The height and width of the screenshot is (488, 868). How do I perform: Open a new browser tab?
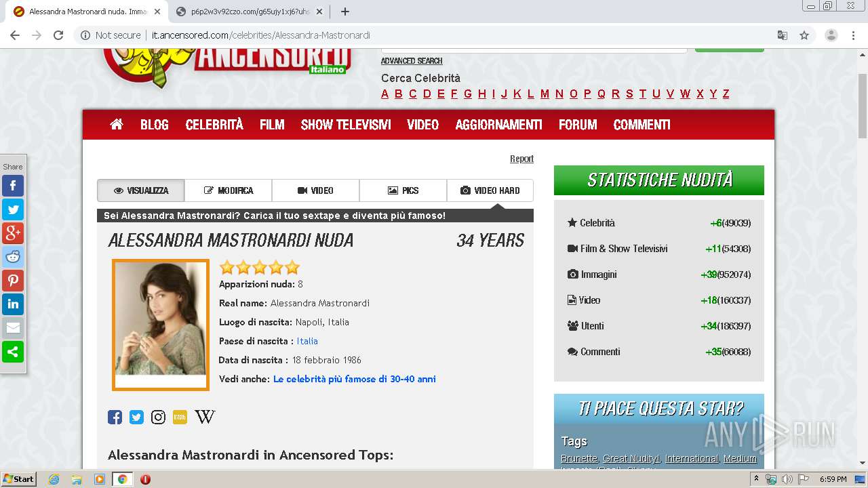pos(344,12)
